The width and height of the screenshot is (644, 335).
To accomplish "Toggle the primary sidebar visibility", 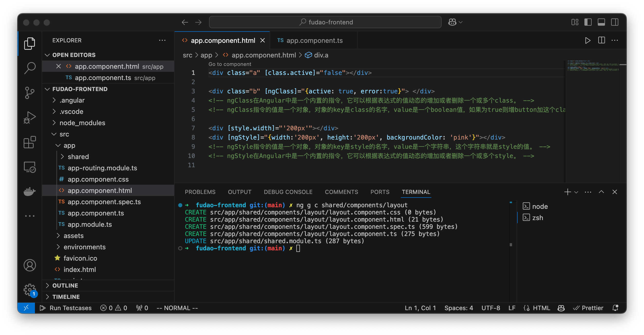I will (x=588, y=22).
